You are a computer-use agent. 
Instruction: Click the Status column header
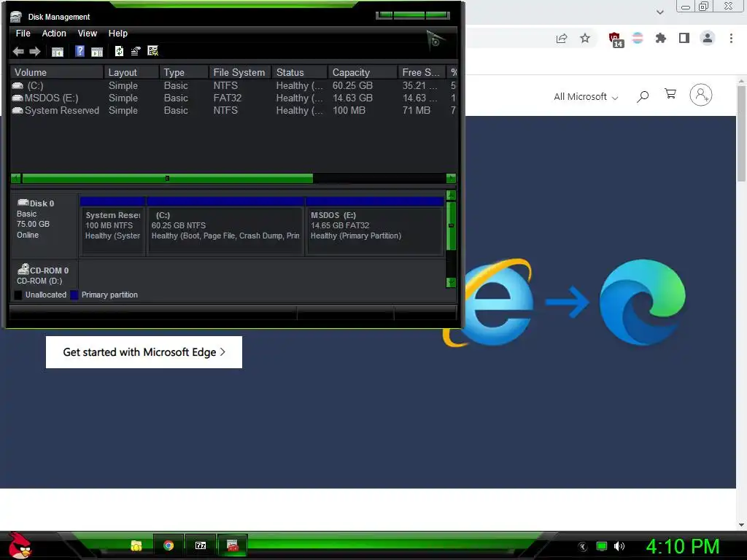pyautogui.click(x=300, y=72)
